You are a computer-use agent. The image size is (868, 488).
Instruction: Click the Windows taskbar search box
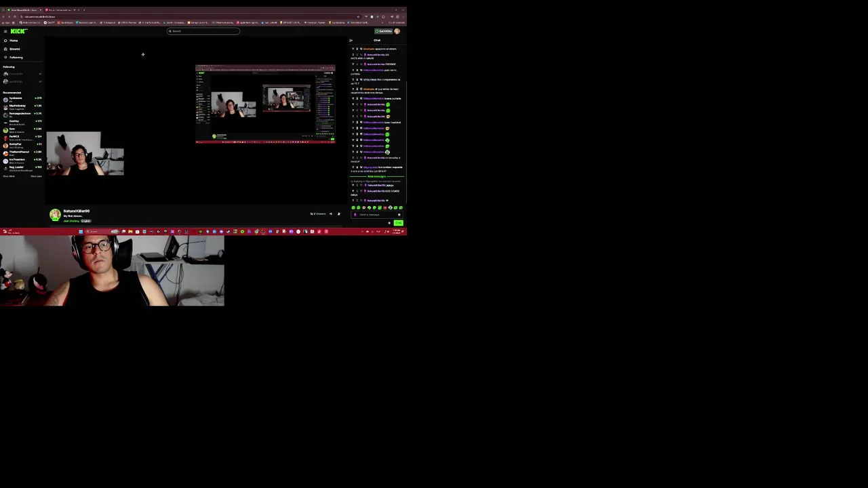point(102,232)
